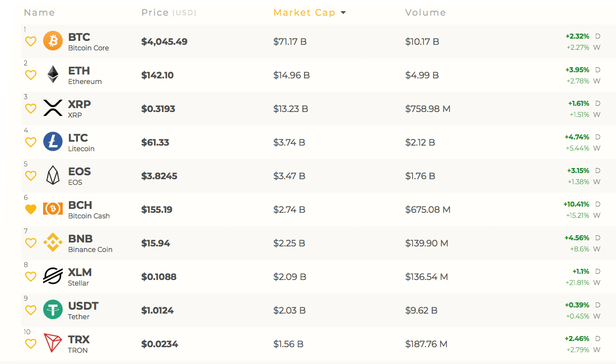Click the Stellar XLM logo icon
The width and height of the screenshot is (616, 364).
53,276
